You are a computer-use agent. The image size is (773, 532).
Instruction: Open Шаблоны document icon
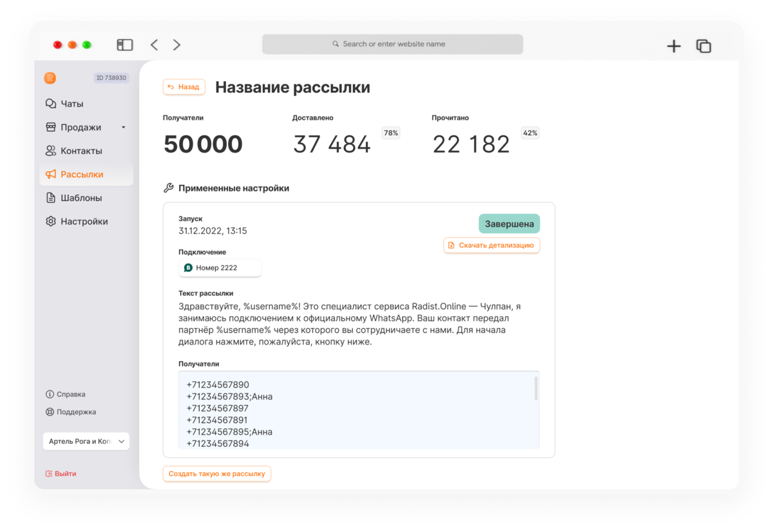[50, 198]
